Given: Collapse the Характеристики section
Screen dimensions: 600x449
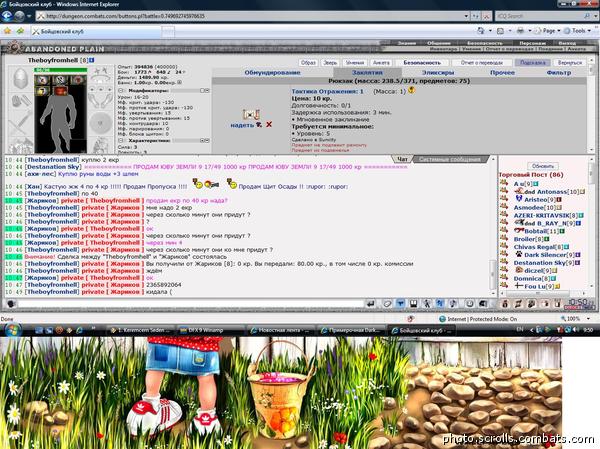Looking at the screenshot, I should coord(121,140).
